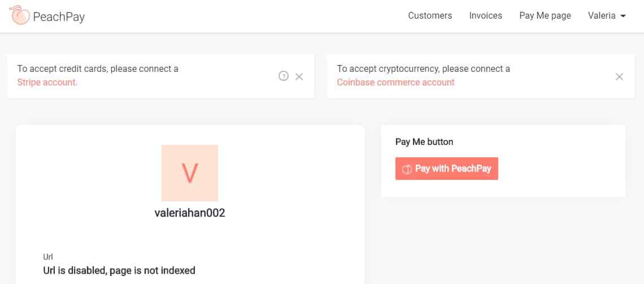
Task: Select the valeriahan002 username
Action: (190, 213)
